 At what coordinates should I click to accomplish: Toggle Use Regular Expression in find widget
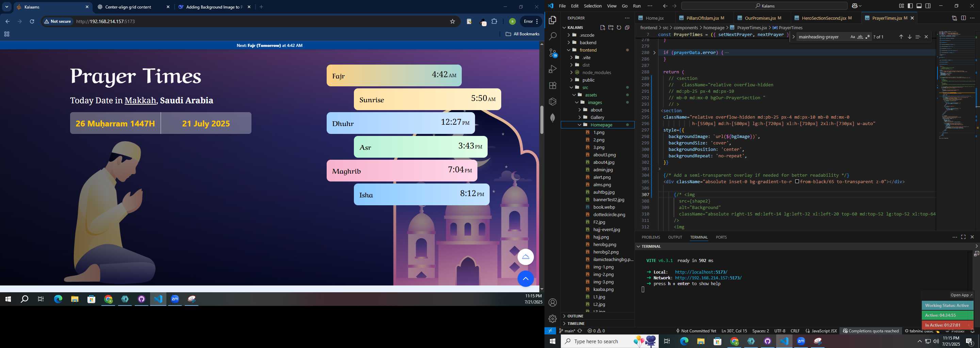tap(867, 37)
